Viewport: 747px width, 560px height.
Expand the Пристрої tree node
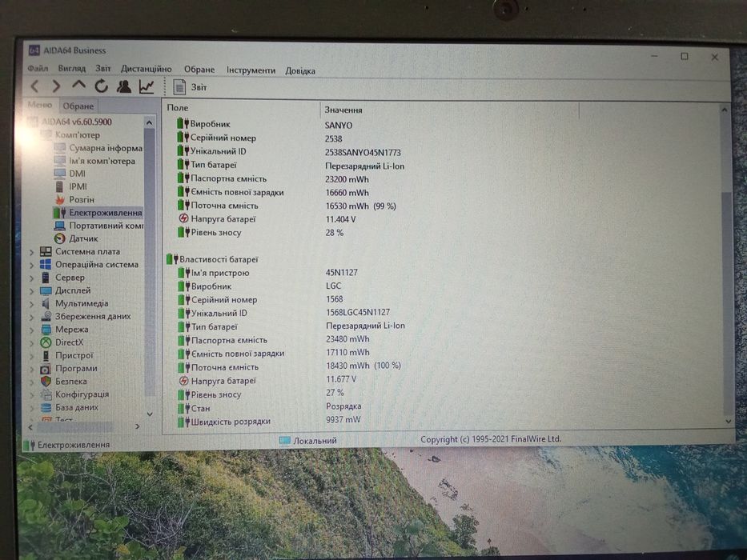31,355
